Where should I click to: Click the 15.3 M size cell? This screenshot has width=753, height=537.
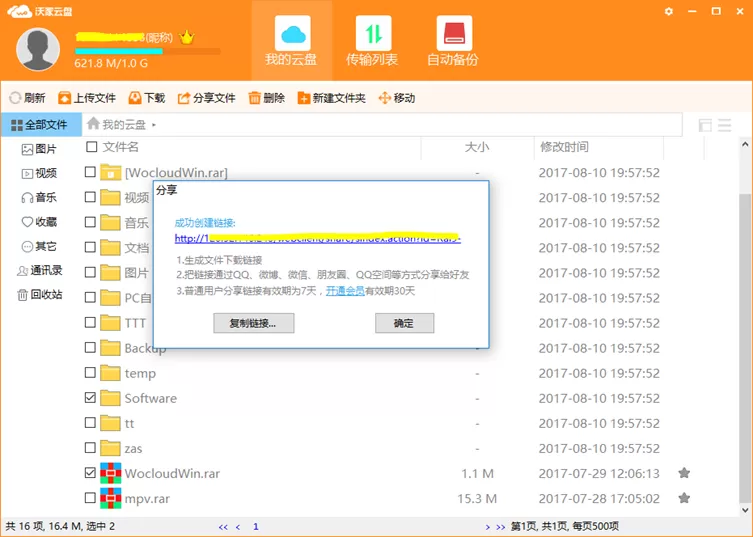[x=477, y=499]
